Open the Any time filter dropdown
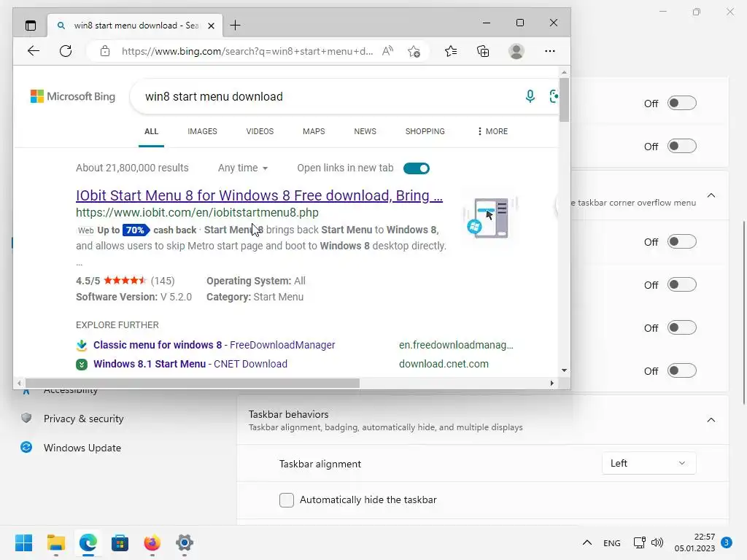 click(243, 168)
